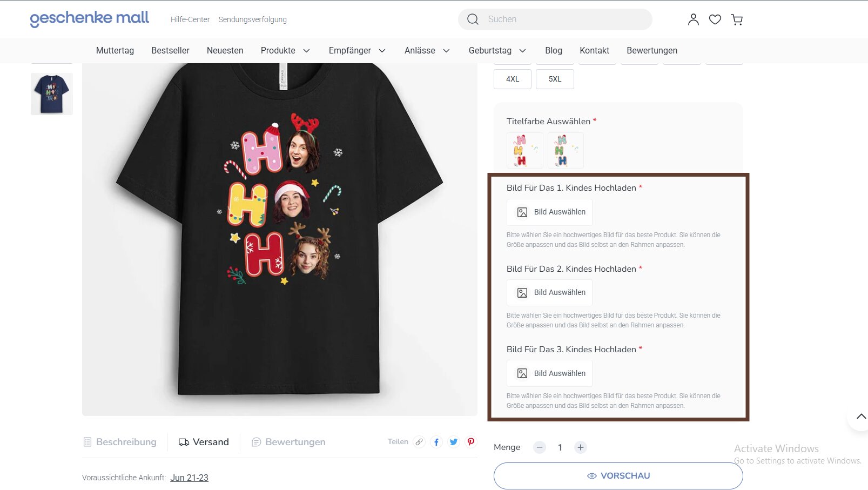The image size is (868, 490).
Task: Open the Muttertag menu item
Action: click(115, 51)
